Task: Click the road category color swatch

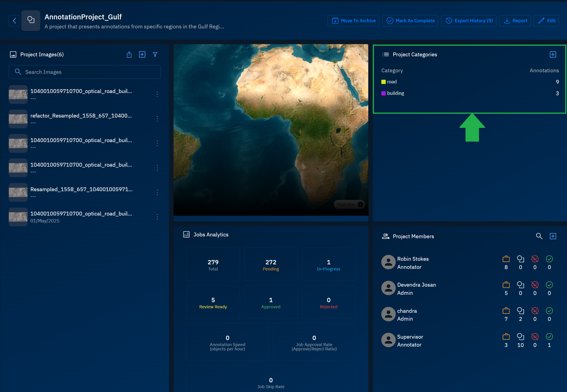Action: pyautogui.click(x=383, y=82)
